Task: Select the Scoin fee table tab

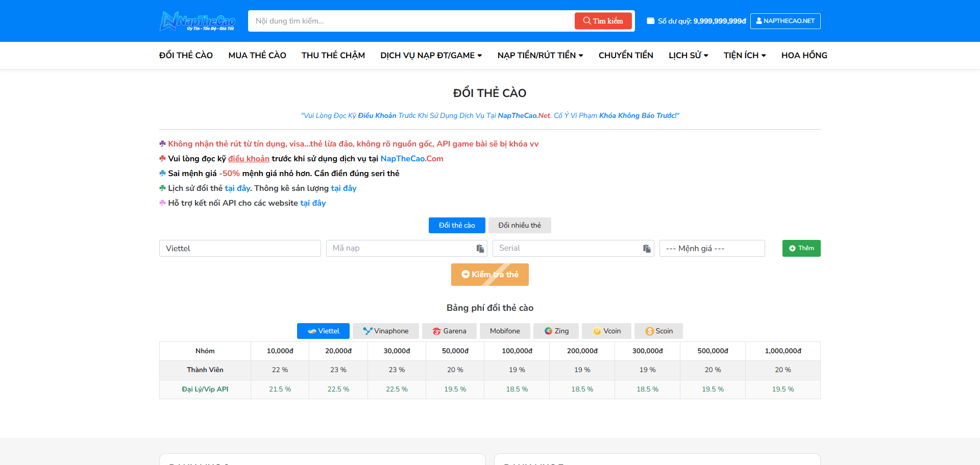Action: pos(658,331)
